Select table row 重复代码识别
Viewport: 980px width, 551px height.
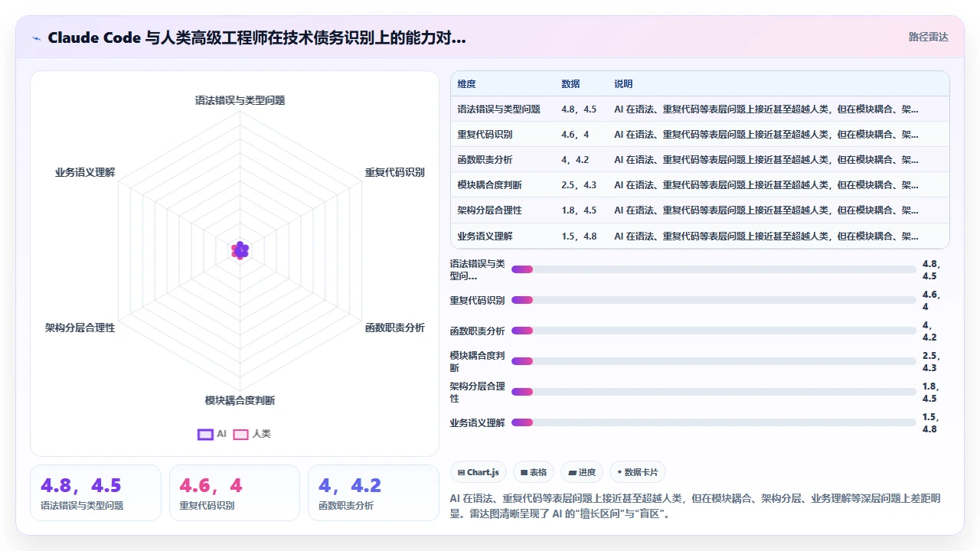pyautogui.click(x=700, y=135)
